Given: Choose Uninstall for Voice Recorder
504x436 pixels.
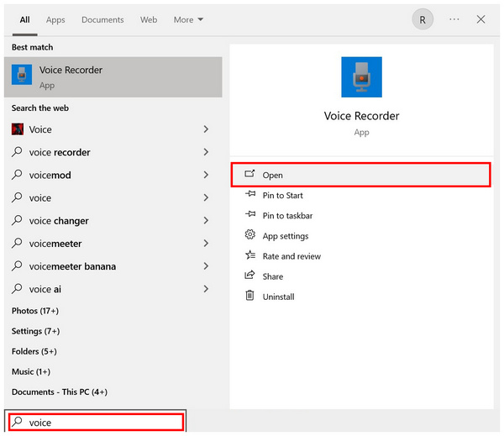Looking at the screenshot, I should pos(278,297).
